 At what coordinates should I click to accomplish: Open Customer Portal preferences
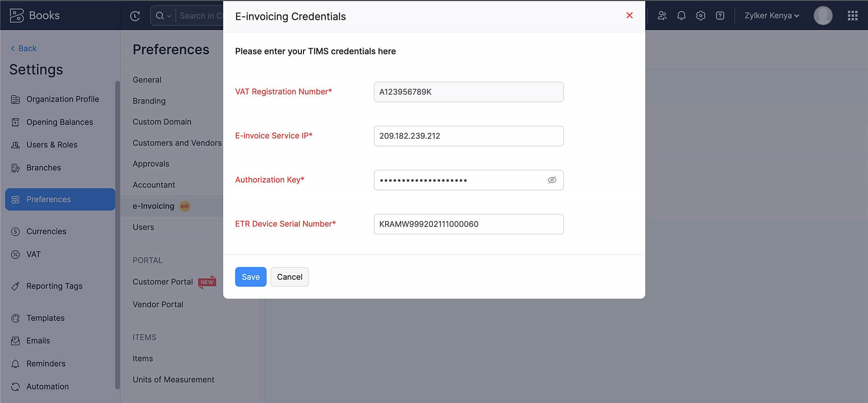pos(162,282)
